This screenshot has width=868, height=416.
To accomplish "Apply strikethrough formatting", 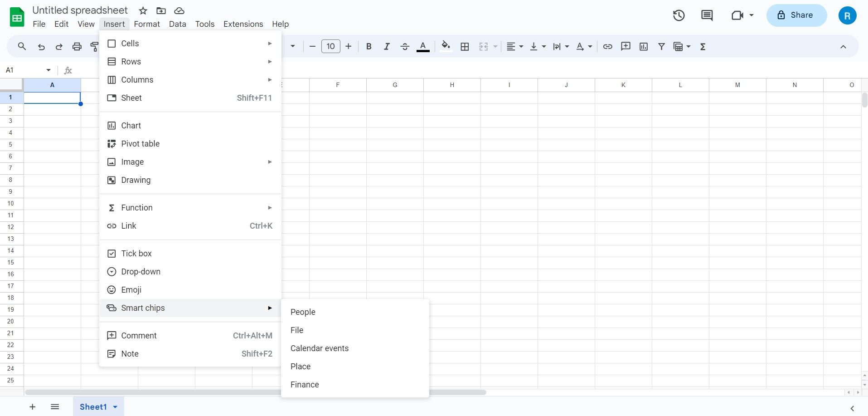I will pos(404,46).
